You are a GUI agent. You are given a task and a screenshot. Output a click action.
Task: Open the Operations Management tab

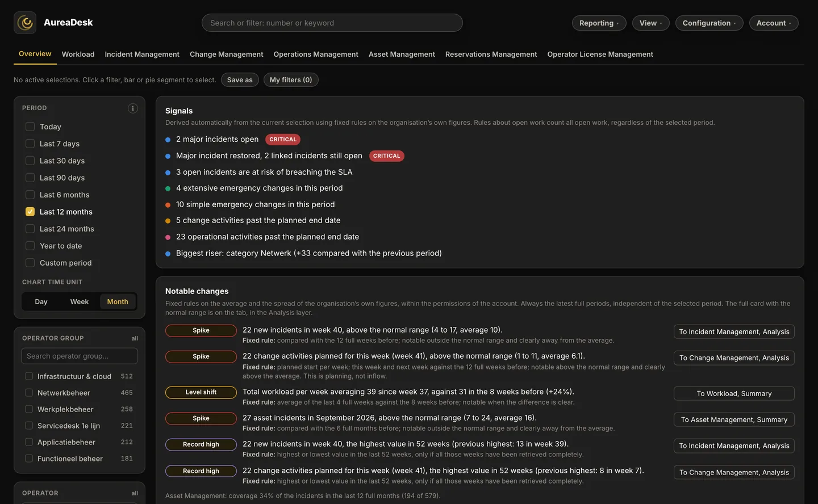(x=316, y=54)
